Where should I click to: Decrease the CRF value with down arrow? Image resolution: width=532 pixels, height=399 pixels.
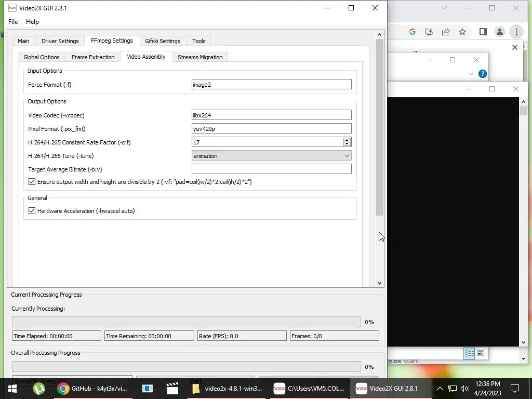347,144
